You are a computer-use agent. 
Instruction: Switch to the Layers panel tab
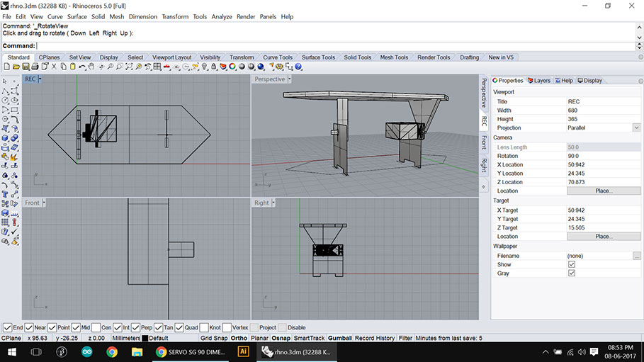tap(538, 81)
